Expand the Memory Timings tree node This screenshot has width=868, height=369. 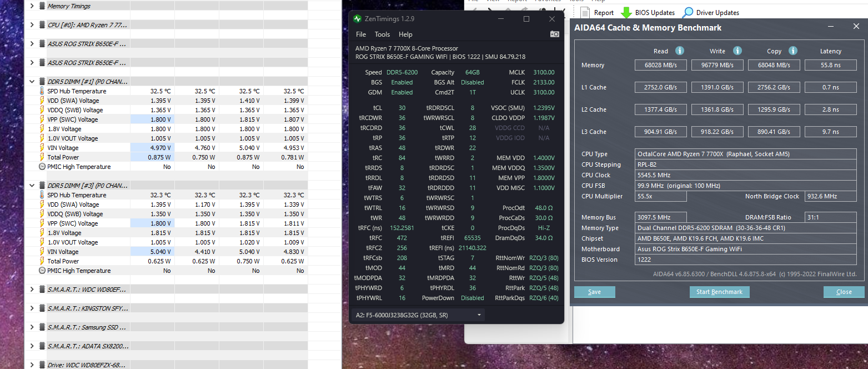click(x=32, y=6)
